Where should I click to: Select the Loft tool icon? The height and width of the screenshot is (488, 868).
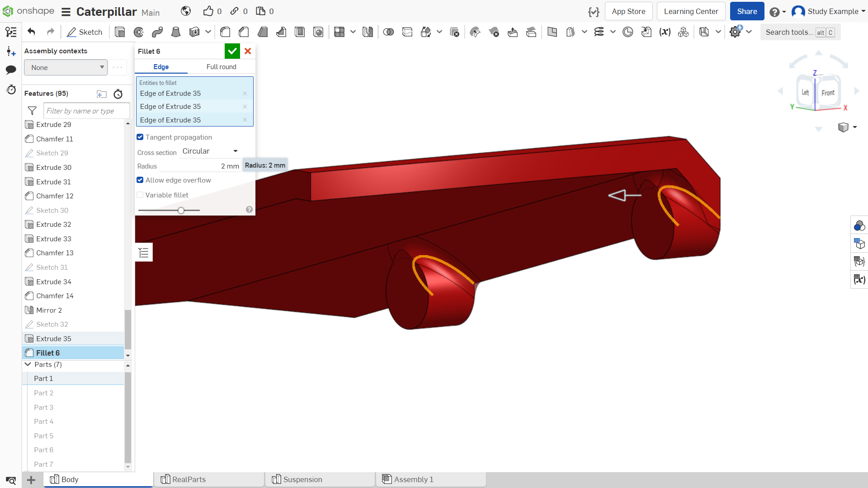pyautogui.click(x=176, y=32)
